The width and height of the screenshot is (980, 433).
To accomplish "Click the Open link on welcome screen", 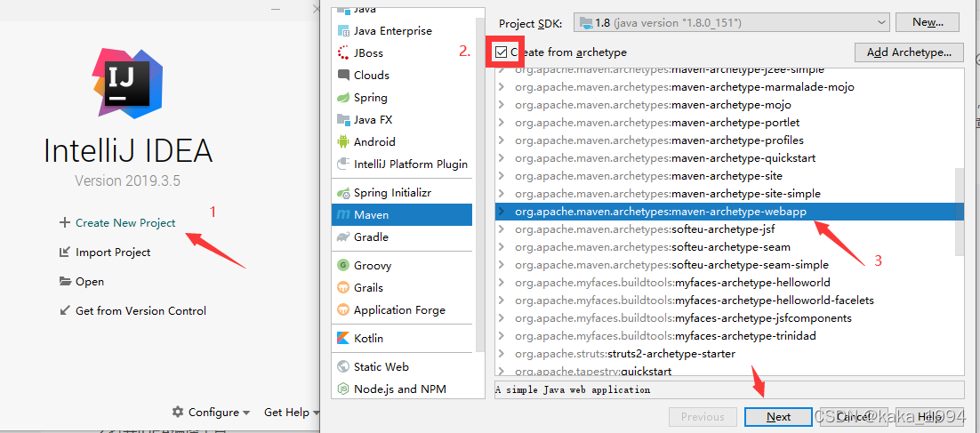I will tap(90, 281).
